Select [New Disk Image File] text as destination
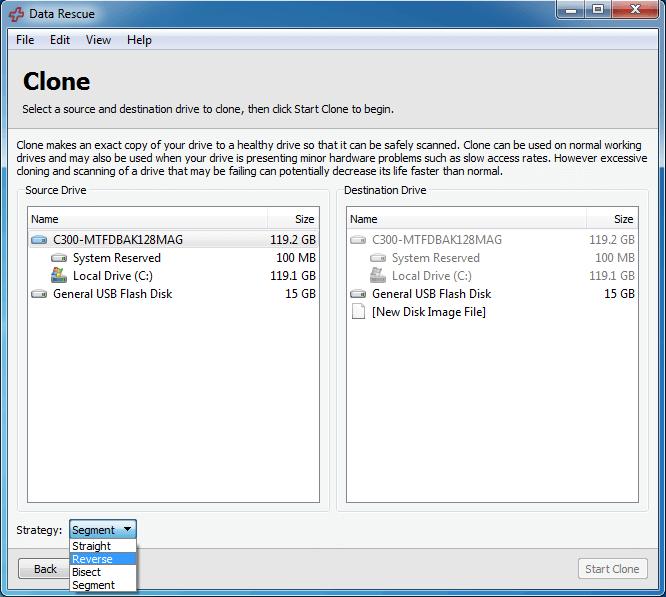The image size is (666, 597). coord(429,312)
